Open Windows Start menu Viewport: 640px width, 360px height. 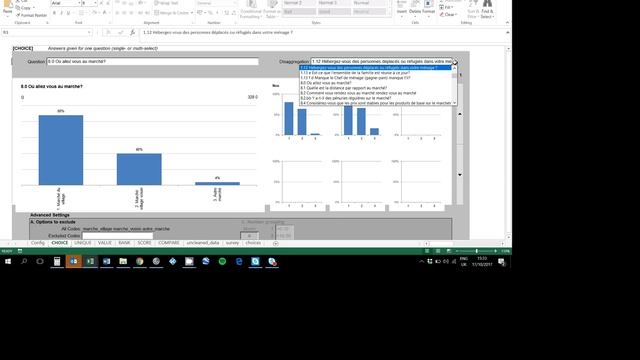point(8,261)
